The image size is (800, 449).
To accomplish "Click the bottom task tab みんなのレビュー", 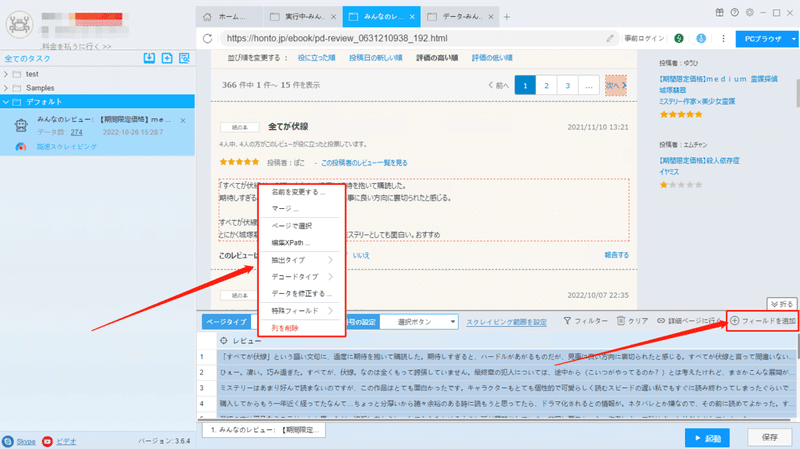I will pos(264,430).
